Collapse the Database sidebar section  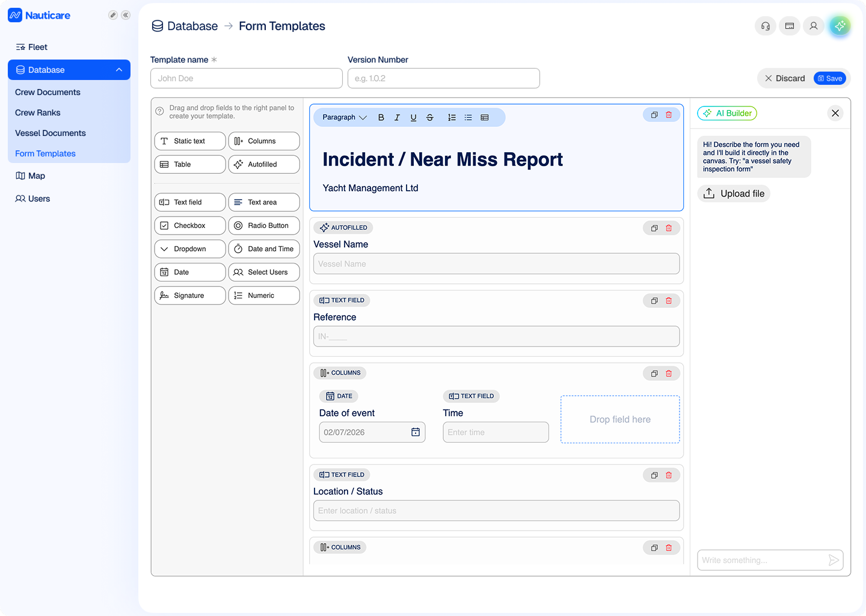[x=119, y=70]
